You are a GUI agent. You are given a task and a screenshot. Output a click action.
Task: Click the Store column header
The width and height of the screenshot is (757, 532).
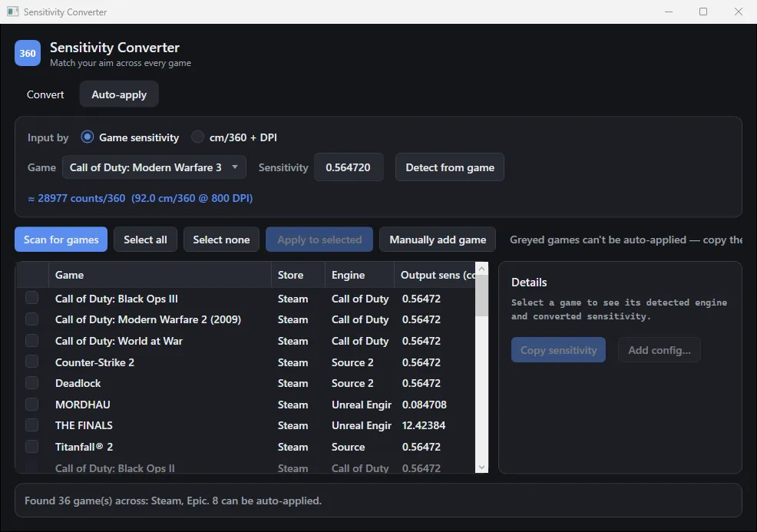pyautogui.click(x=298, y=275)
